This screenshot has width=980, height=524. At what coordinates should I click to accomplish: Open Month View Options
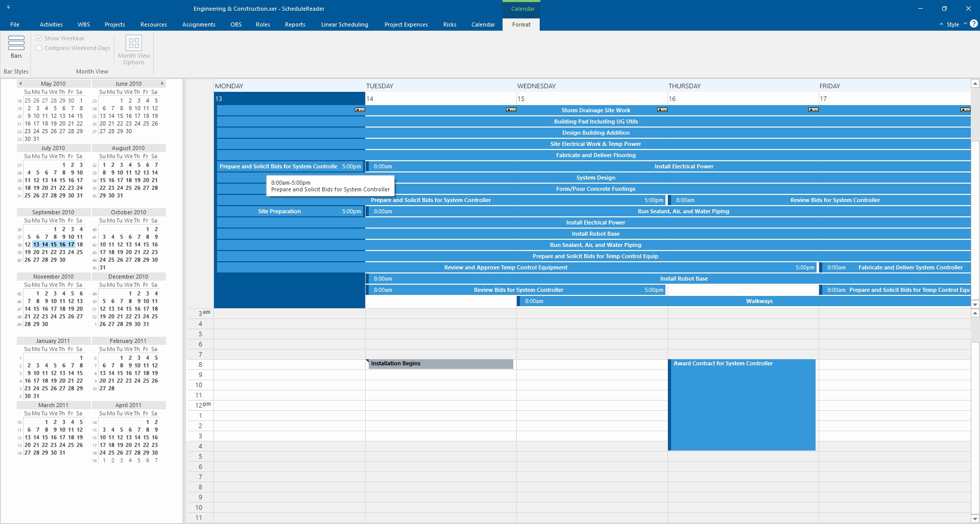click(x=134, y=50)
